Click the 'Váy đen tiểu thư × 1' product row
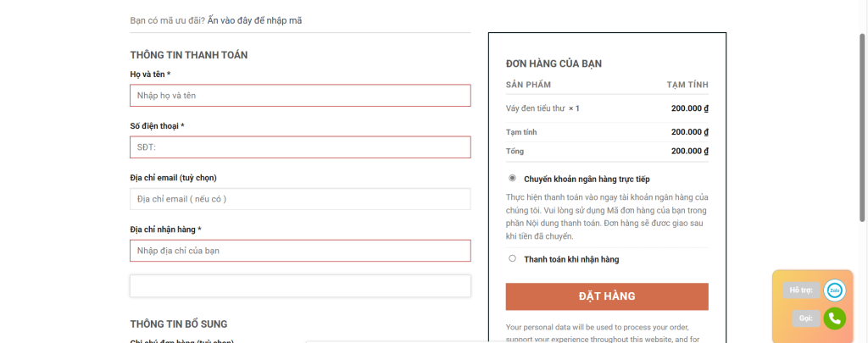868x343 pixels. pos(542,108)
